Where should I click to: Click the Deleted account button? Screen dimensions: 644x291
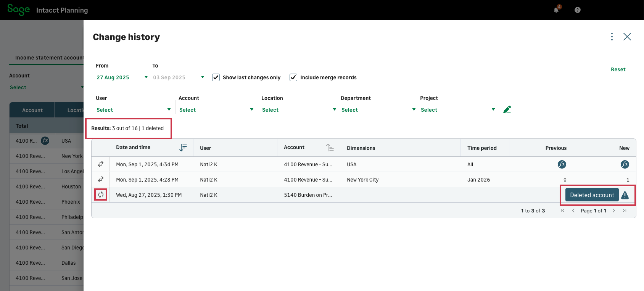pyautogui.click(x=592, y=195)
